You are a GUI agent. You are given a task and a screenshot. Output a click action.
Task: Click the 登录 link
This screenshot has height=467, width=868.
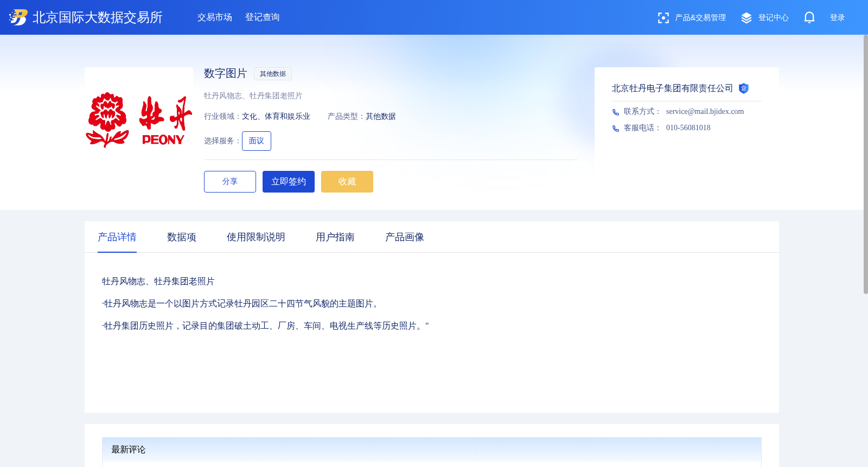pyautogui.click(x=838, y=18)
